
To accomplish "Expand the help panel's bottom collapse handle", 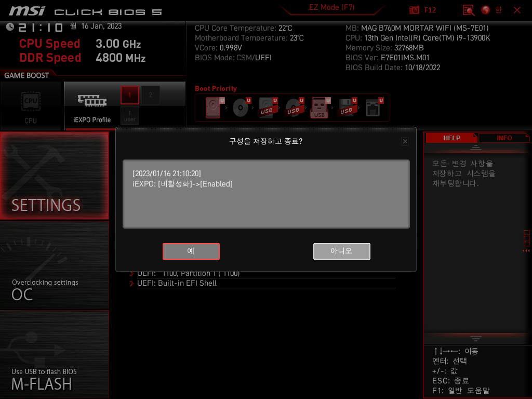I will (x=476, y=338).
